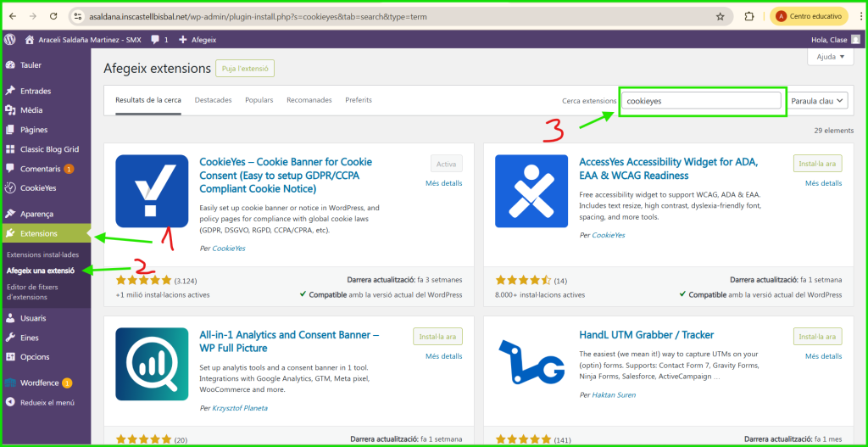Open Més detalls link for CookieYes plugin
Viewport: 868px width, 447px height.
443,183
